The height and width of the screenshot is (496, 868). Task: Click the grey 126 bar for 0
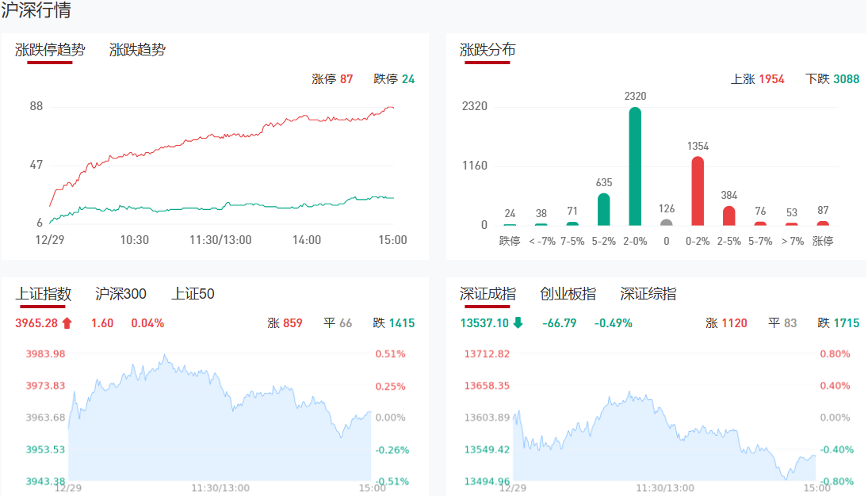pyautogui.click(x=666, y=222)
